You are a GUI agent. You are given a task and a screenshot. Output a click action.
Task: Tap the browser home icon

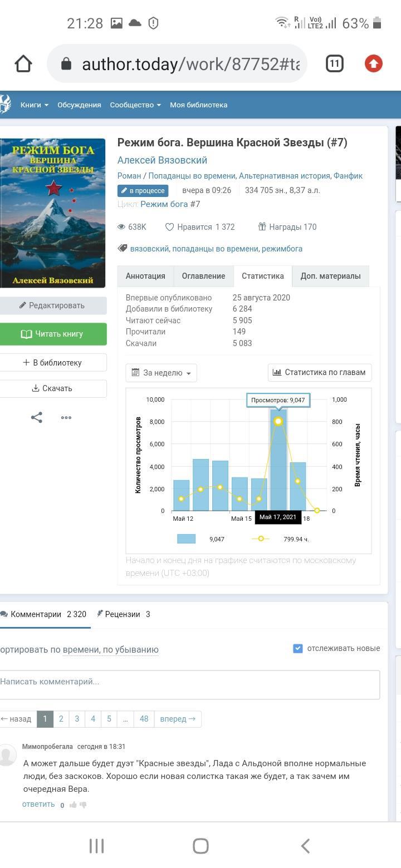click(x=23, y=64)
